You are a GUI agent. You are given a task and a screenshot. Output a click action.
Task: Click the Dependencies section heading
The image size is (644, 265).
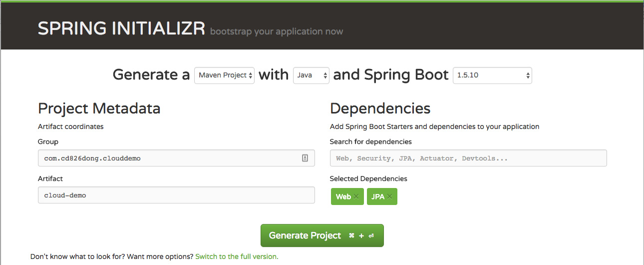380,108
